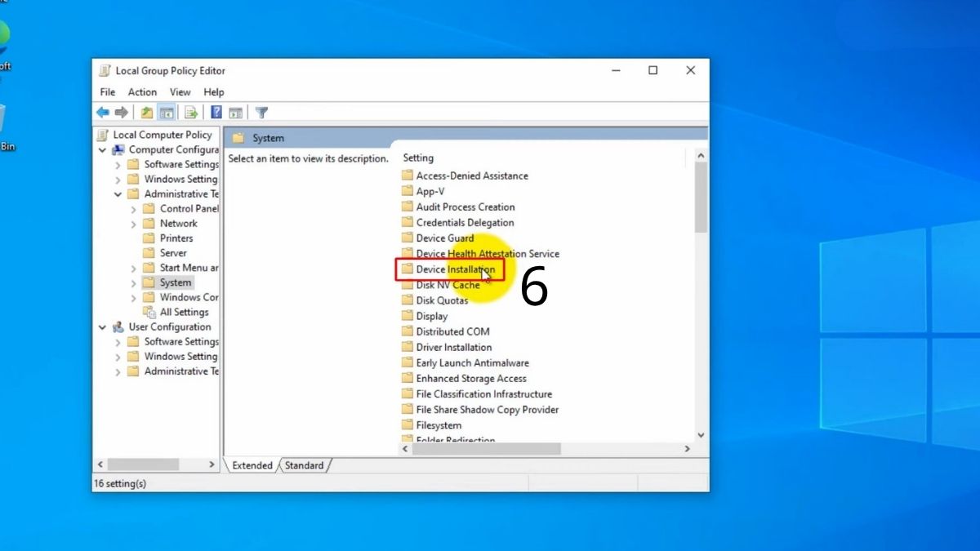980x551 pixels.
Task: Click folder icon next to Display
Action: [408, 316]
